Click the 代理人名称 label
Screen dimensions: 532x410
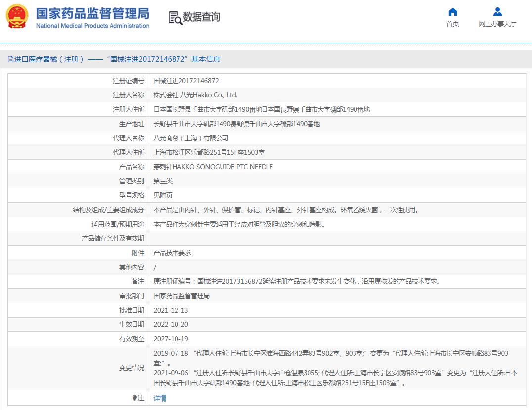point(128,138)
